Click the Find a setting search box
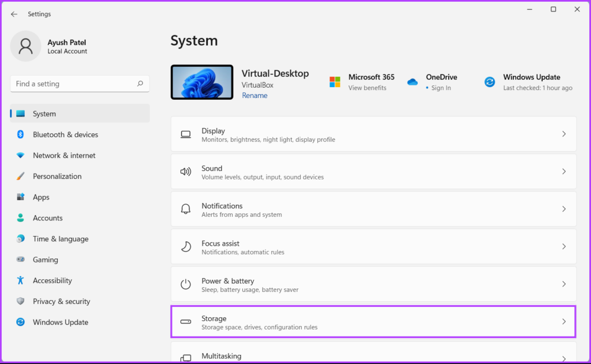Viewport: 591px width, 364px height. pos(80,84)
